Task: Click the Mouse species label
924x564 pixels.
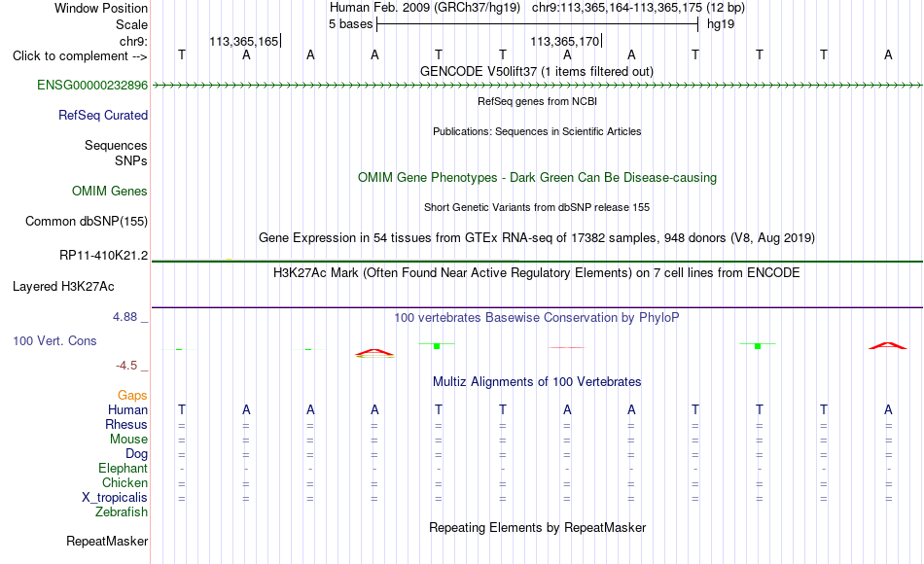Action: (x=128, y=440)
